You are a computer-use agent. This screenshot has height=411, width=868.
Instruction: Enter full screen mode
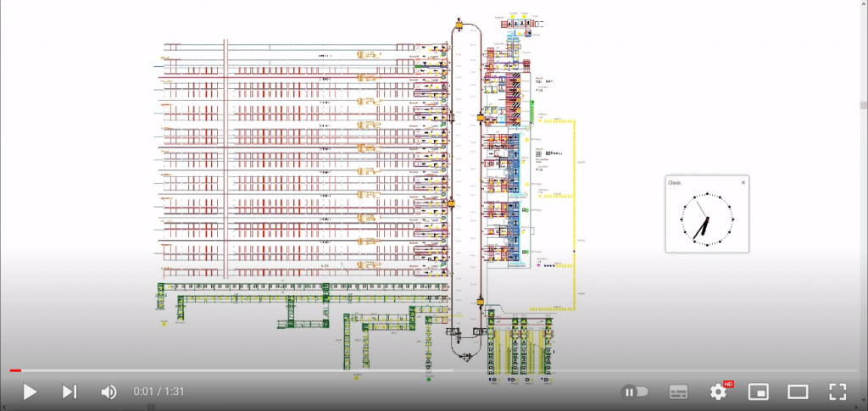837,392
